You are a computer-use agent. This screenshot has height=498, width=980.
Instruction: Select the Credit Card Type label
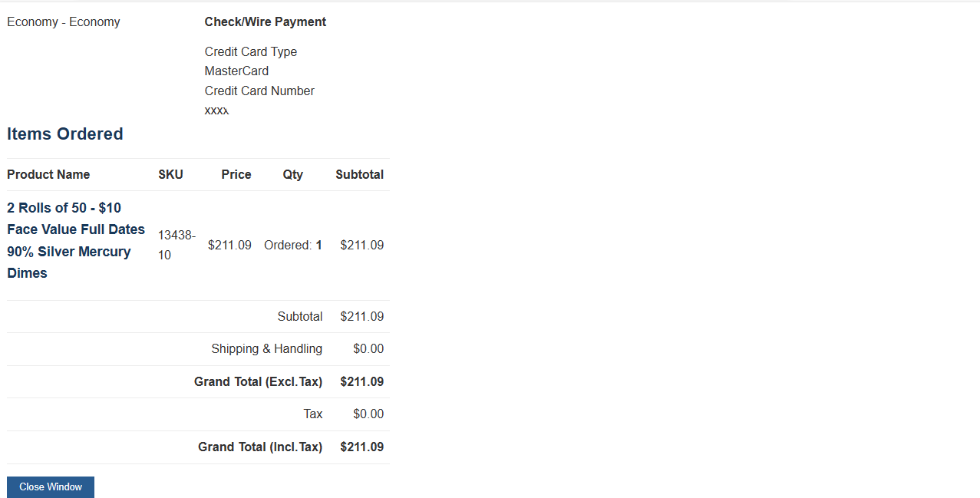(251, 51)
